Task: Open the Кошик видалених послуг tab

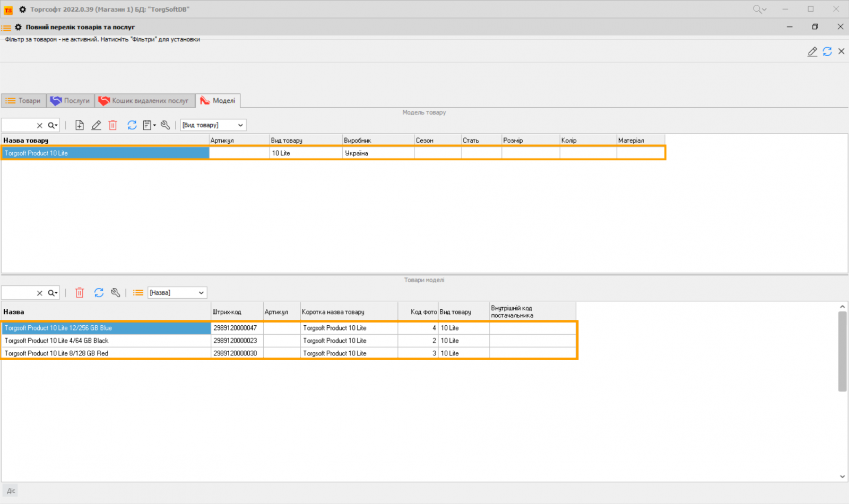Action: pyautogui.click(x=145, y=101)
